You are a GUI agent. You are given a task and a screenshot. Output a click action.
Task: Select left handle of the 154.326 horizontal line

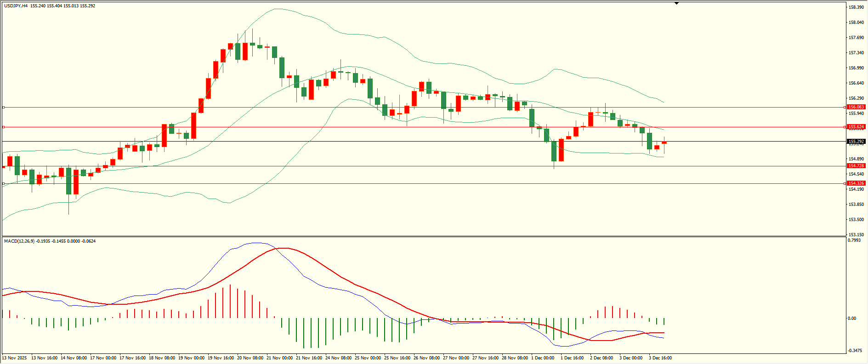(4, 183)
